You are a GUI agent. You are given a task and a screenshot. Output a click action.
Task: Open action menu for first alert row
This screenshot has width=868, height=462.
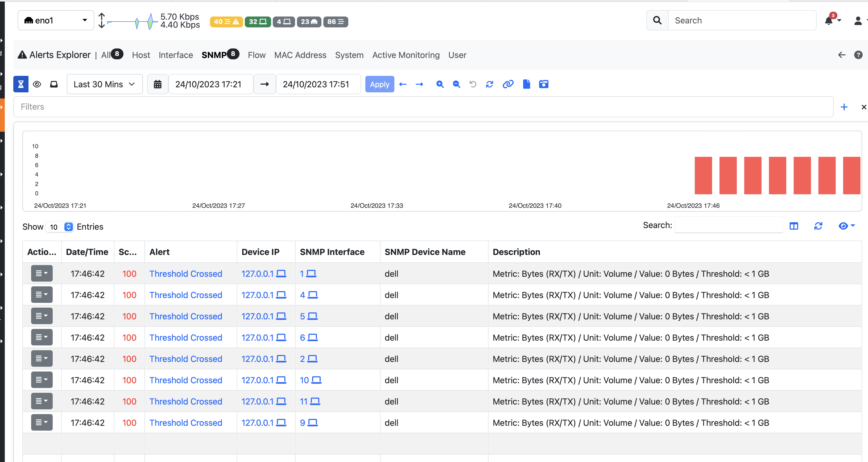pos(42,273)
